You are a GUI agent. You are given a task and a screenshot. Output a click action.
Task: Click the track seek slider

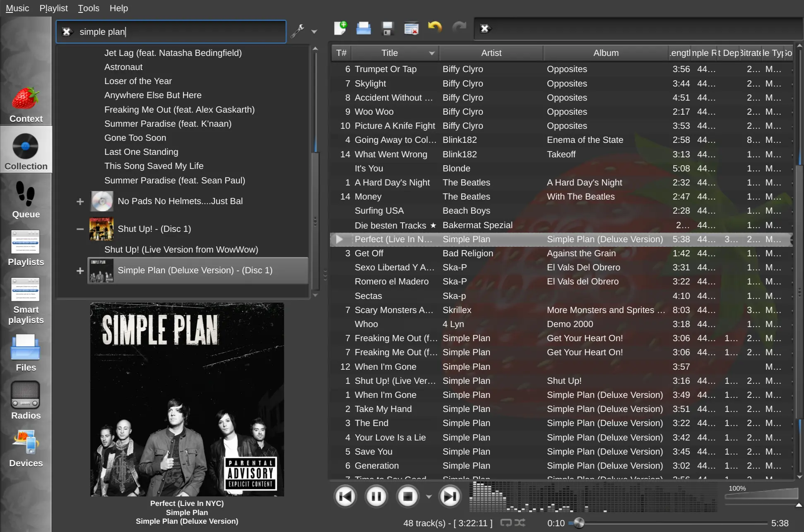(667, 523)
